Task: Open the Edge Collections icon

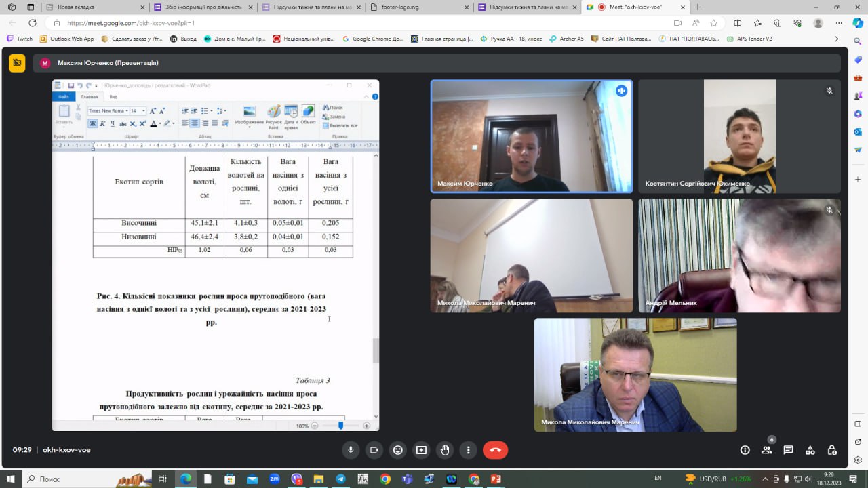Action: (777, 23)
